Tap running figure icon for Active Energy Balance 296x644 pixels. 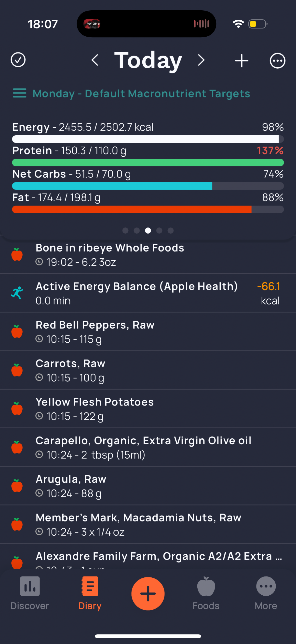(17, 293)
